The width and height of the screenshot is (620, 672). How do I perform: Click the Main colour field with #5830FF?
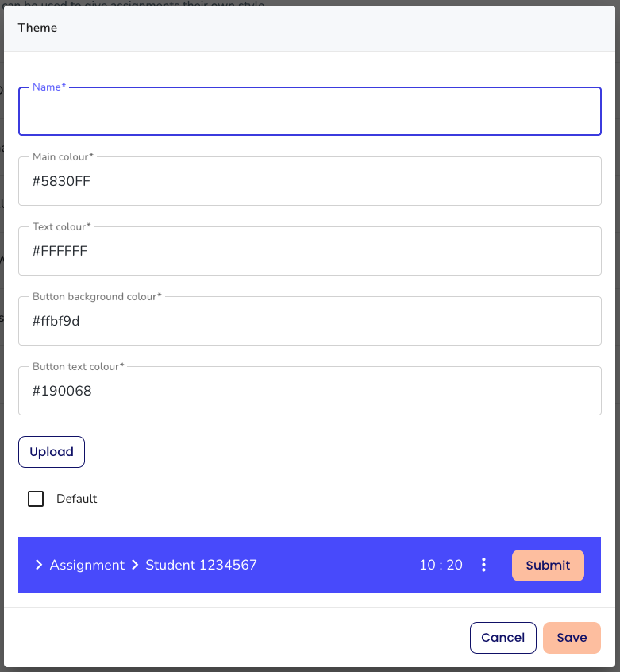point(310,181)
